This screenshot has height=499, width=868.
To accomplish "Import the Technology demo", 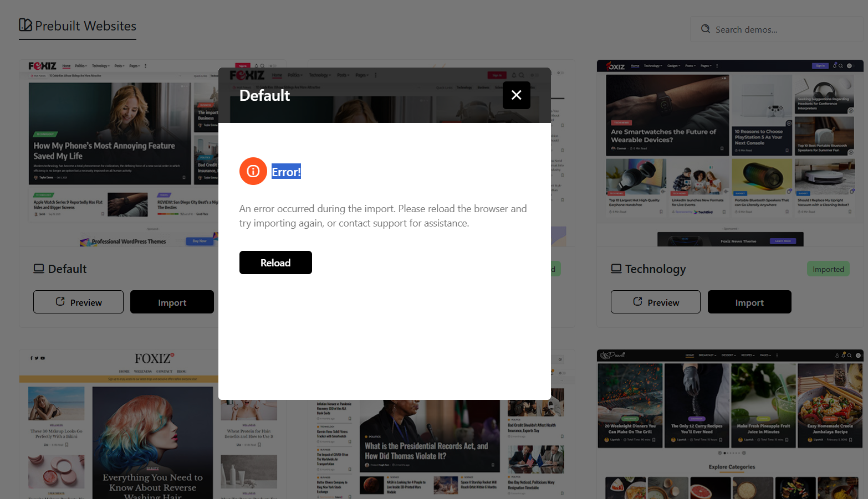I will pos(749,302).
